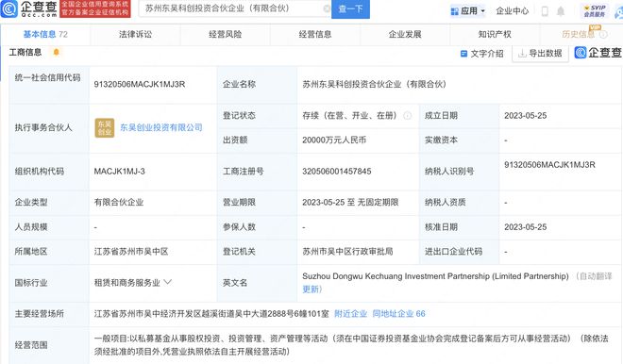Click the 更新 link under the English name
This screenshot has width=623, height=364.
coord(312,289)
